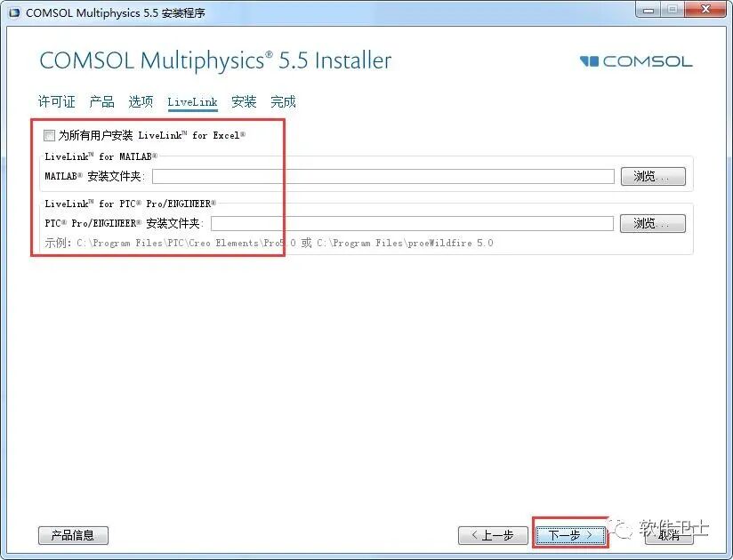Go back with 上一步 button
Image resolution: width=733 pixels, height=560 pixels.
click(x=493, y=535)
